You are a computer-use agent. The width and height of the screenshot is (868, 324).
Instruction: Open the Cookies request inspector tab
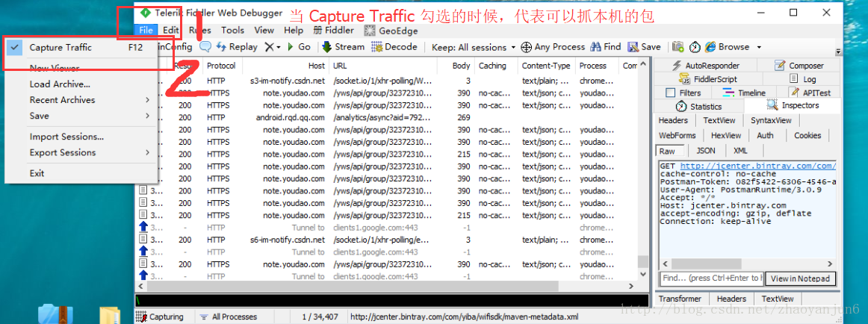807,135
